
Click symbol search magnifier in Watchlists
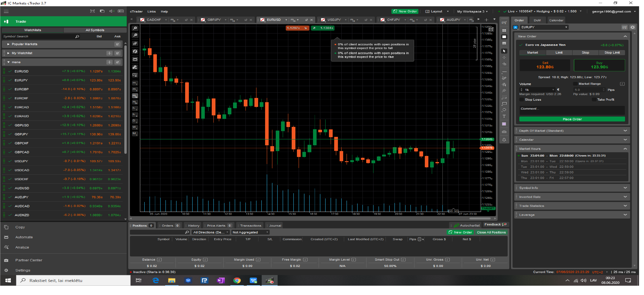coord(77,37)
